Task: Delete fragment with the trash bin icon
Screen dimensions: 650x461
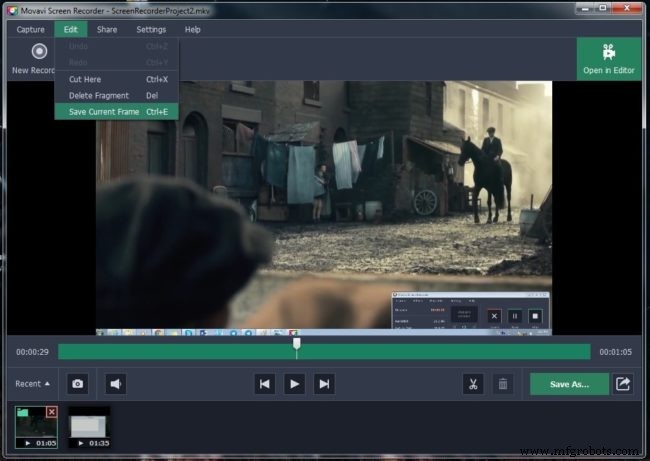Action: click(x=503, y=384)
